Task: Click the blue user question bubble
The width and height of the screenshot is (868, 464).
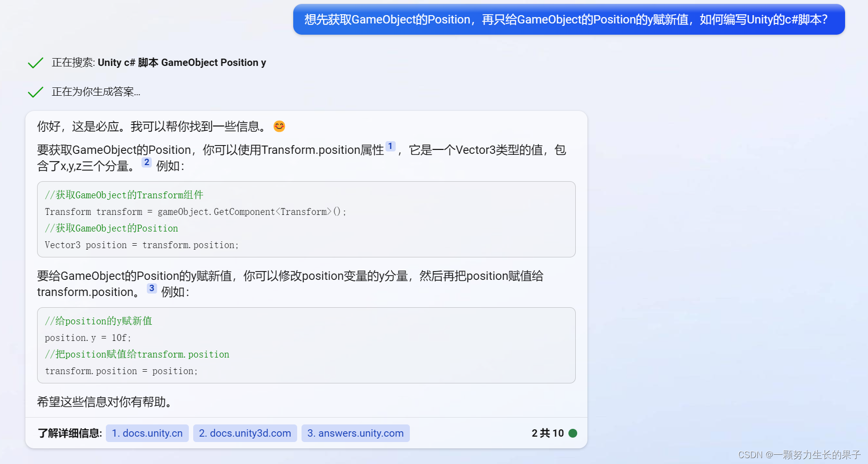Action: (x=569, y=20)
